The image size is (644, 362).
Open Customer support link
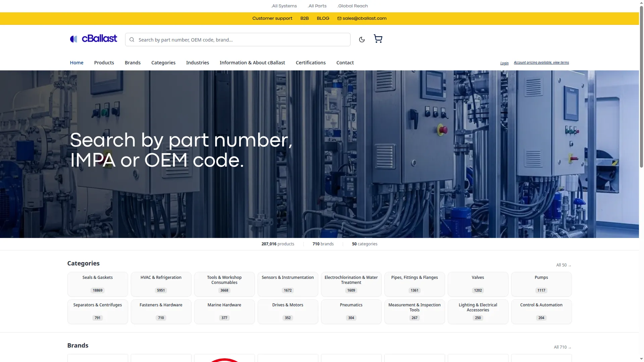tap(272, 18)
